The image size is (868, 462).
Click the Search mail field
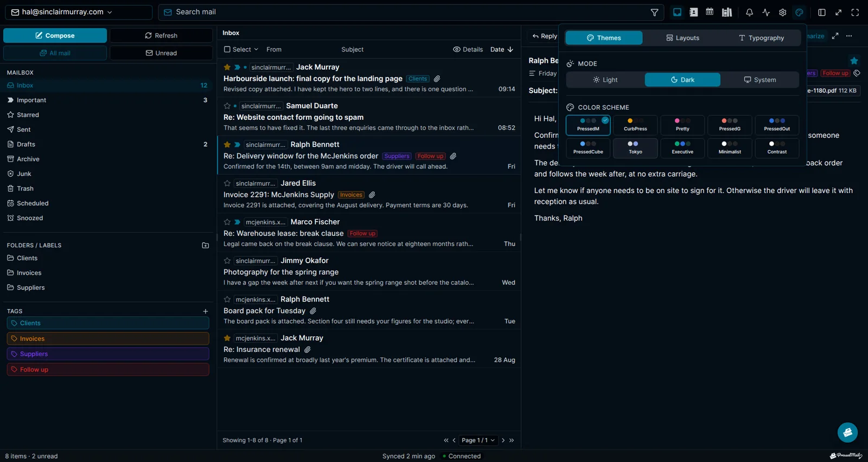[410, 12]
